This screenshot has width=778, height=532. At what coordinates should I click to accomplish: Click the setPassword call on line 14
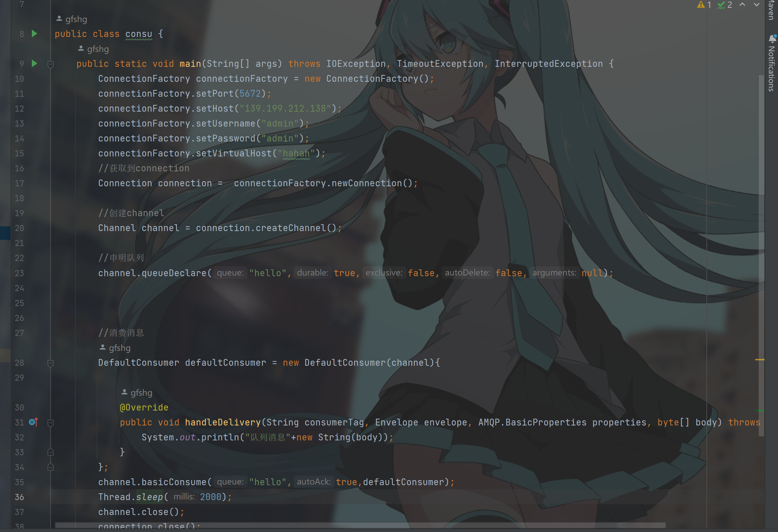point(226,138)
